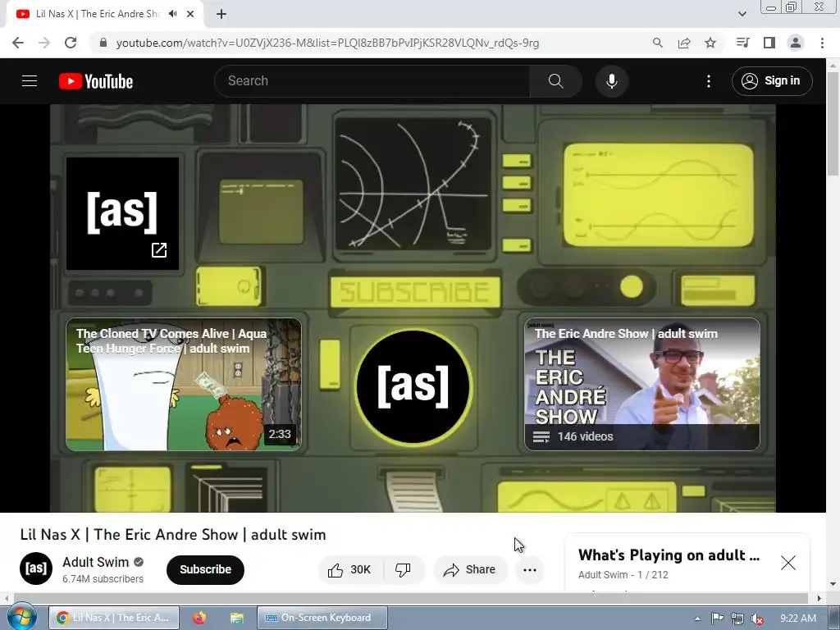Close the Lil Nas X tab
This screenshot has width=840, height=630.
(190, 14)
